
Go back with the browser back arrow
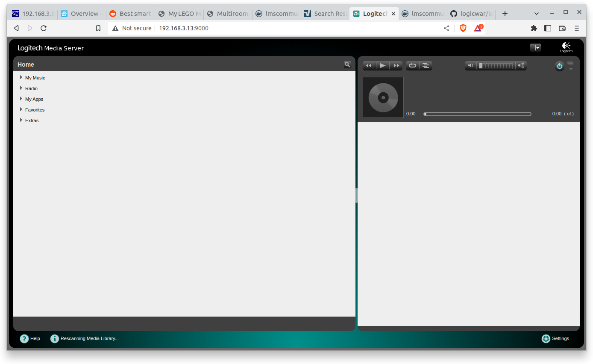click(x=16, y=28)
